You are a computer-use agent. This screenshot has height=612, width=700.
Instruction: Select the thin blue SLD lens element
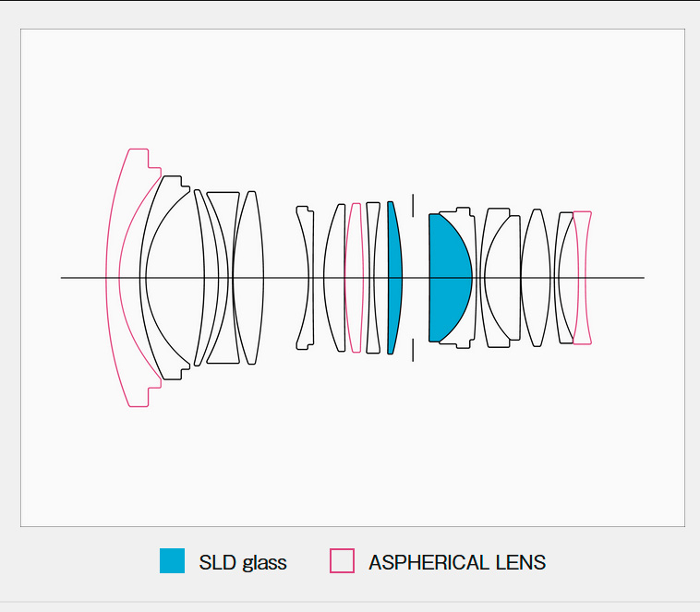click(x=395, y=278)
